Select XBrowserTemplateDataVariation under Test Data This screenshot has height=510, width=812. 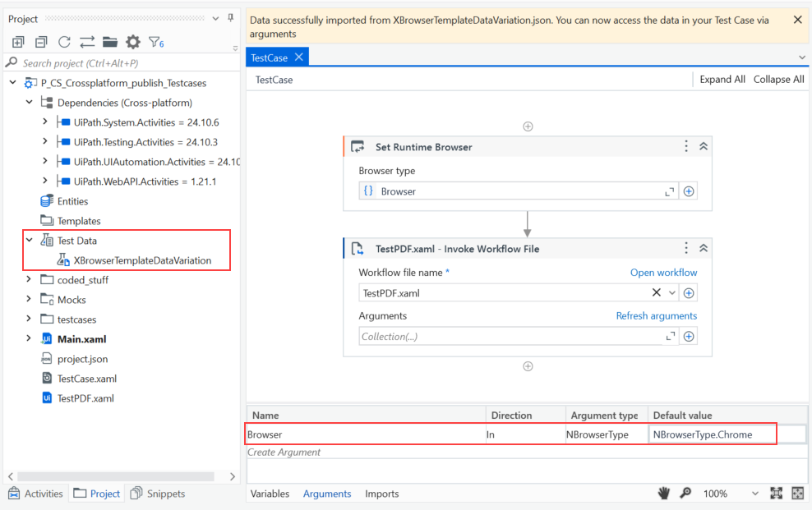pos(142,260)
